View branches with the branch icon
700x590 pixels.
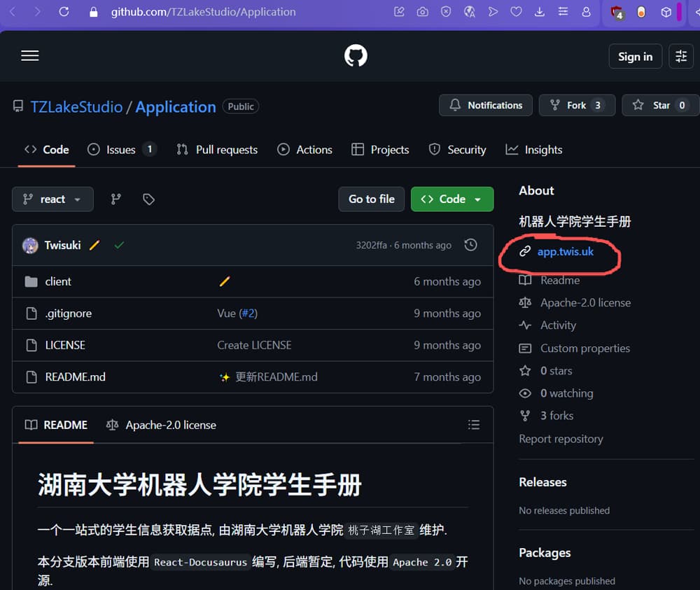[x=115, y=199]
